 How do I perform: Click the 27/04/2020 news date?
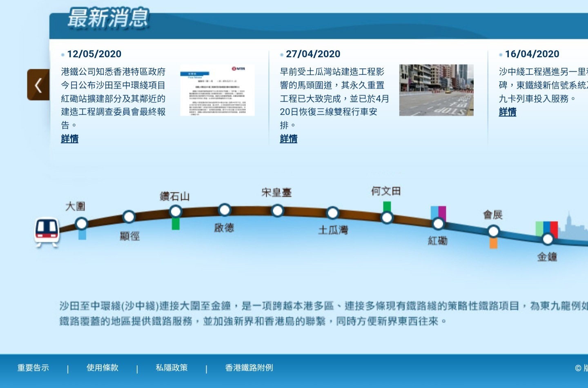click(x=313, y=54)
